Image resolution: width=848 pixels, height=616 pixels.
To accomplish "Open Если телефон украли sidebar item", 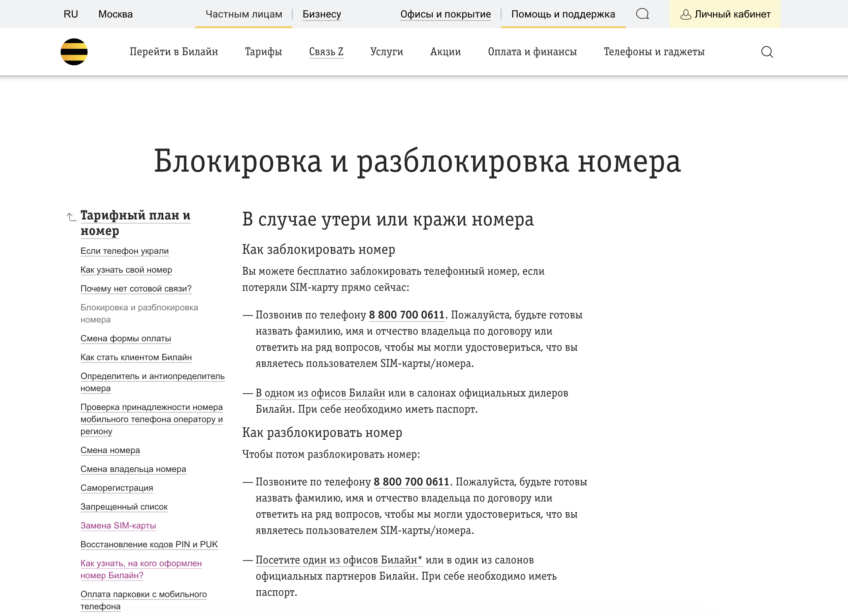I will (124, 251).
